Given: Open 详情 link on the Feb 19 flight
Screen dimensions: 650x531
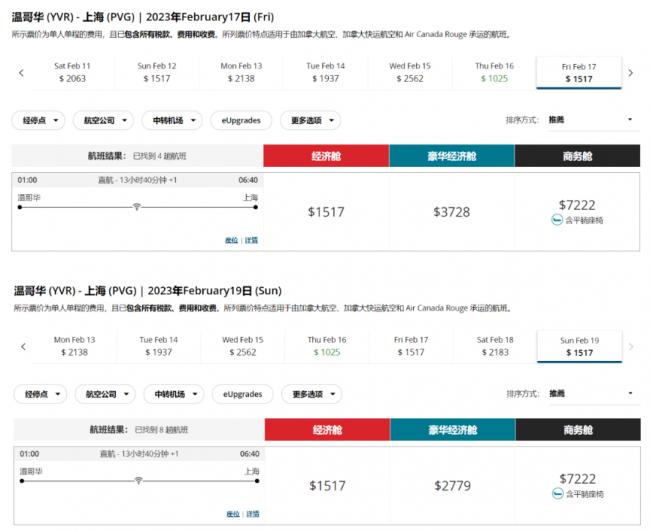Looking at the screenshot, I should (x=253, y=514).
